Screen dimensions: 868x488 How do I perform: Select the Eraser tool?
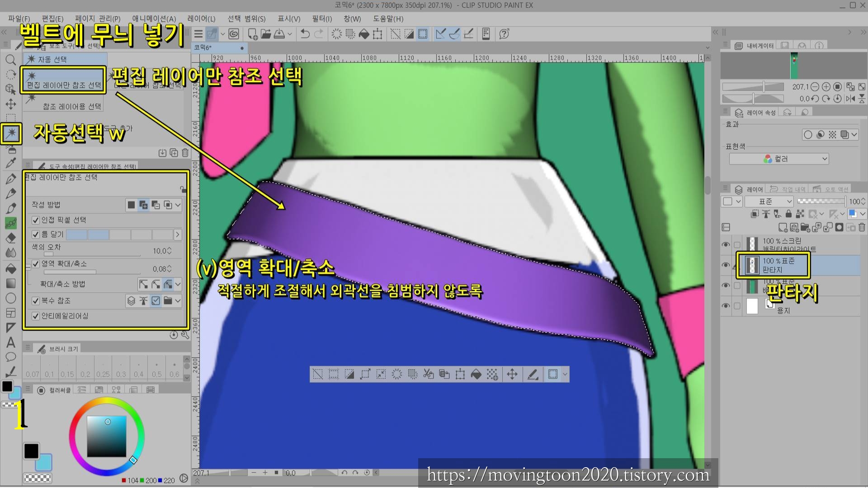point(11,238)
